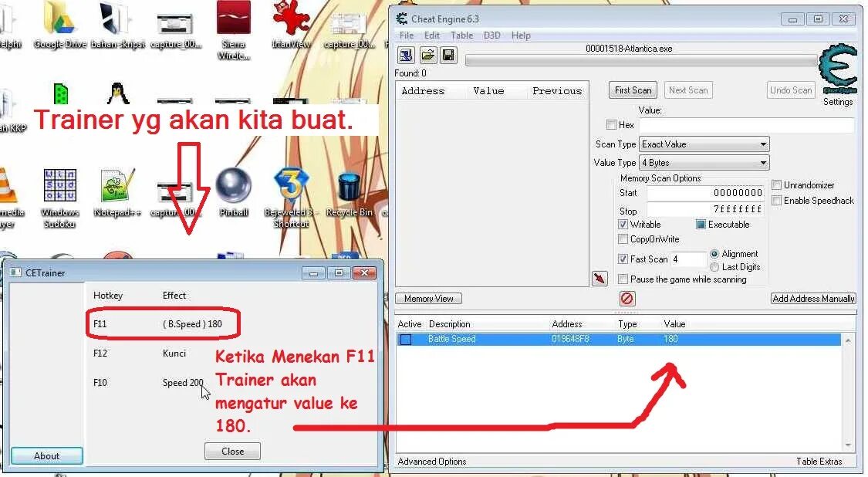868x477 pixels.
Task: Open Memory View
Action: pos(428,299)
